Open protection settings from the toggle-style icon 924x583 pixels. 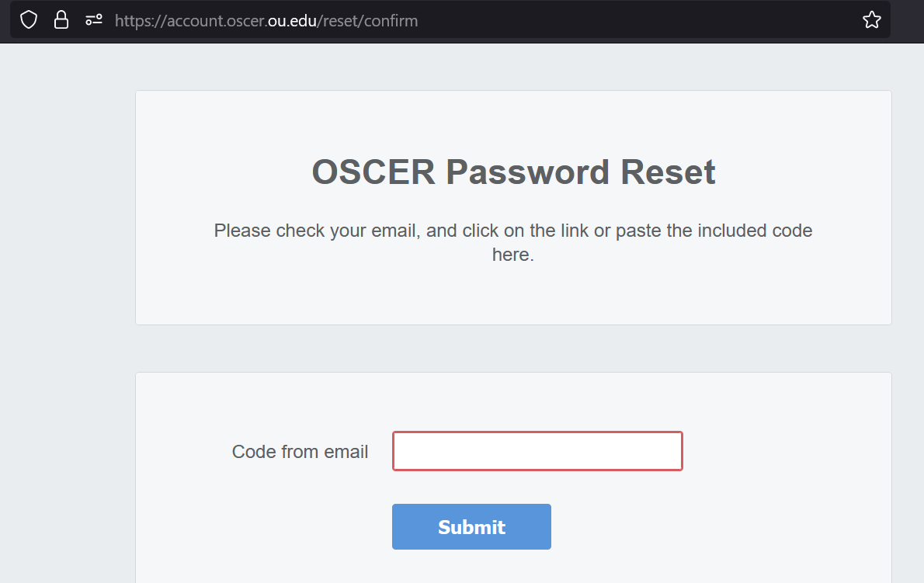pos(93,19)
